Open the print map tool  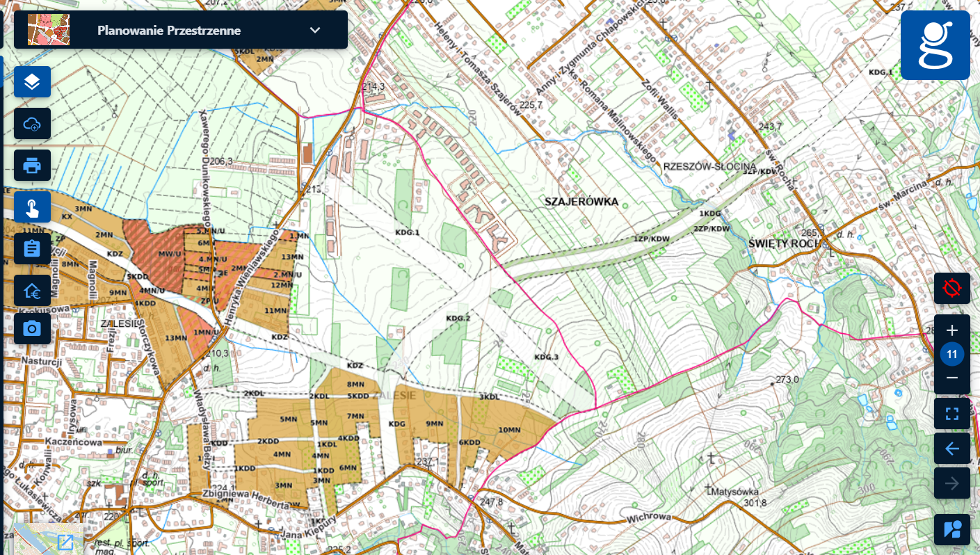pos(32,166)
